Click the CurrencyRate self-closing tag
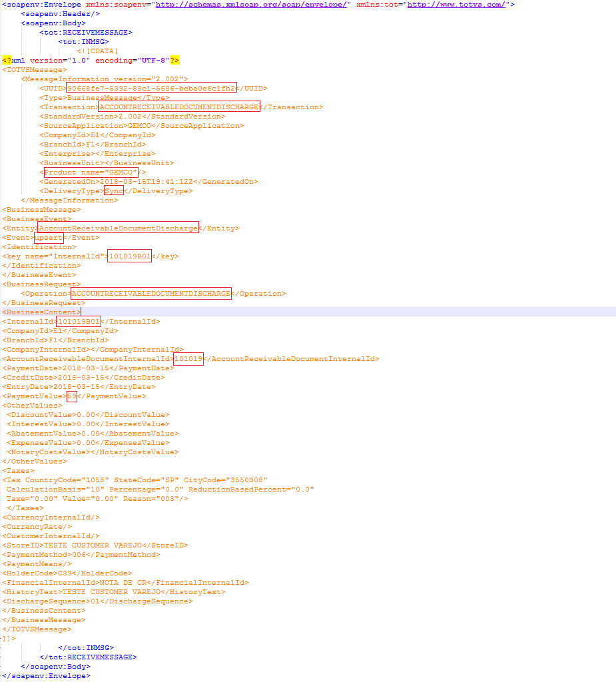 pos(37,527)
